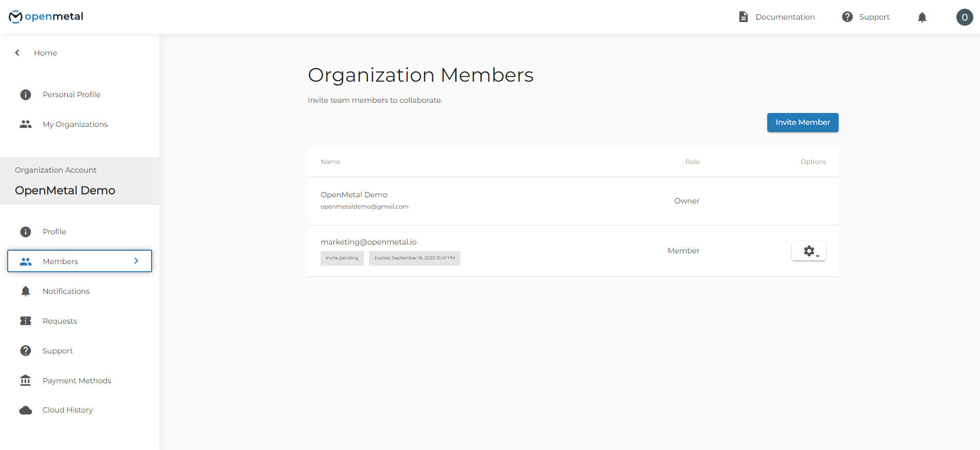Image resolution: width=980 pixels, height=450 pixels.
Task: Open Payment Methods section
Action: coord(77,381)
